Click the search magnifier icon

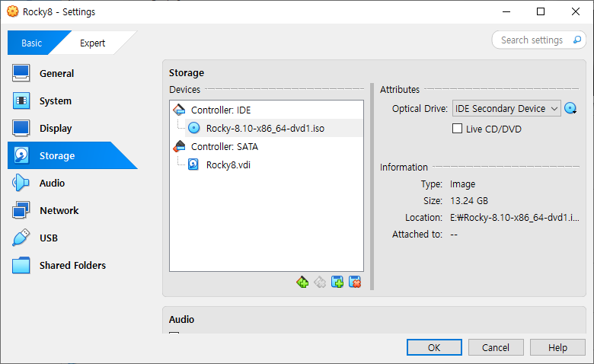(577, 40)
